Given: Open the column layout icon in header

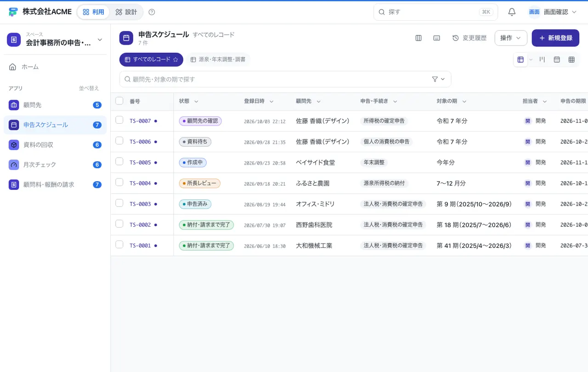Looking at the screenshot, I should pyautogui.click(x=418, y=38).
